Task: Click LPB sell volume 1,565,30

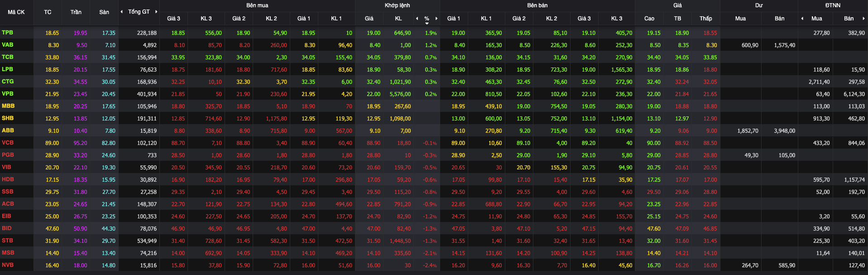Action: point(622,70)
